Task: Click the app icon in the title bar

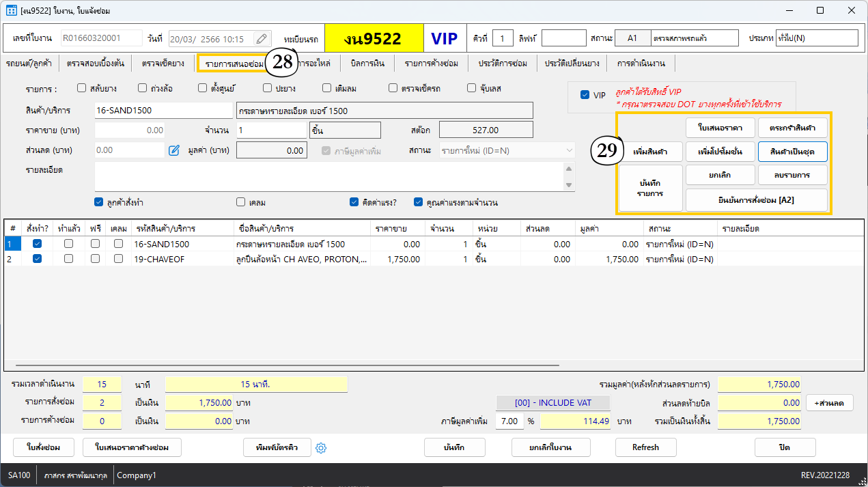Action: click(x=12, y=11)
